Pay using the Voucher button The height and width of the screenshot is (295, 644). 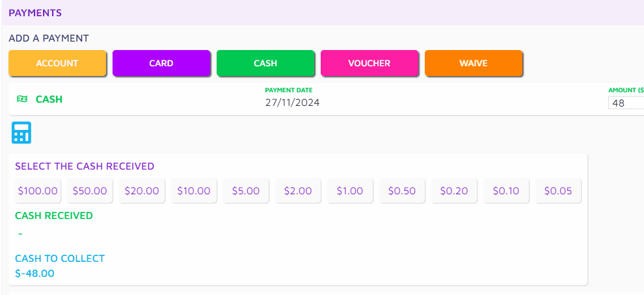click(x=369, y=64)
